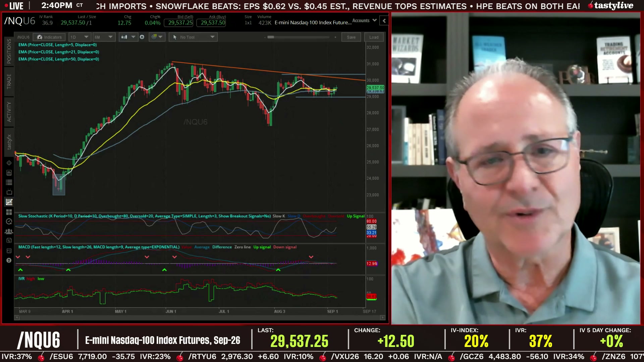Open the watchlist lines icon in sidebar
The width and height of the screenshot is (644, 362).
9,183
